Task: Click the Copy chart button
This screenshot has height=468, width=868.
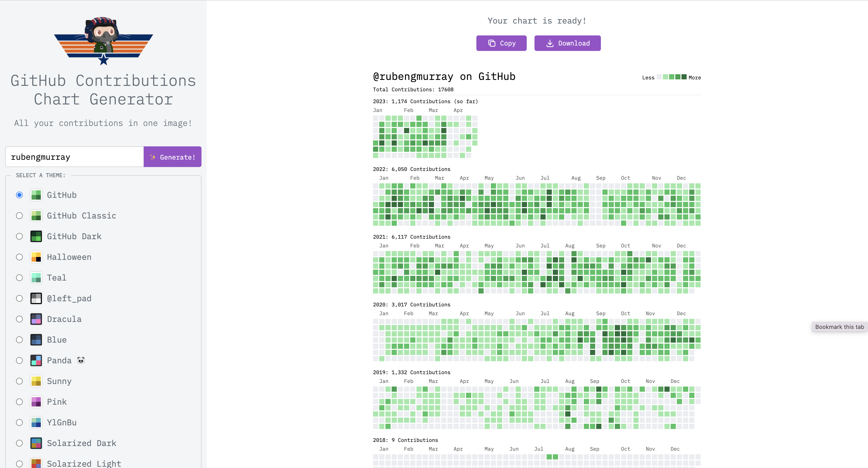Action: pos(501,43)
